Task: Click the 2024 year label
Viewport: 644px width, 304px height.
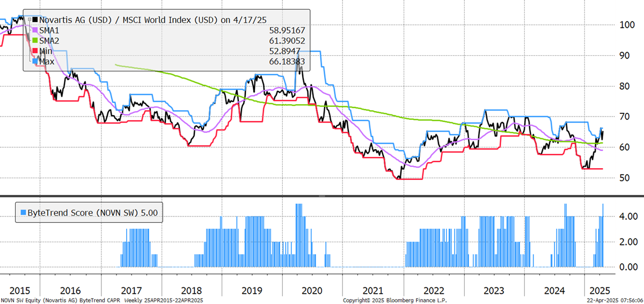Action: [x=555, y=290]
